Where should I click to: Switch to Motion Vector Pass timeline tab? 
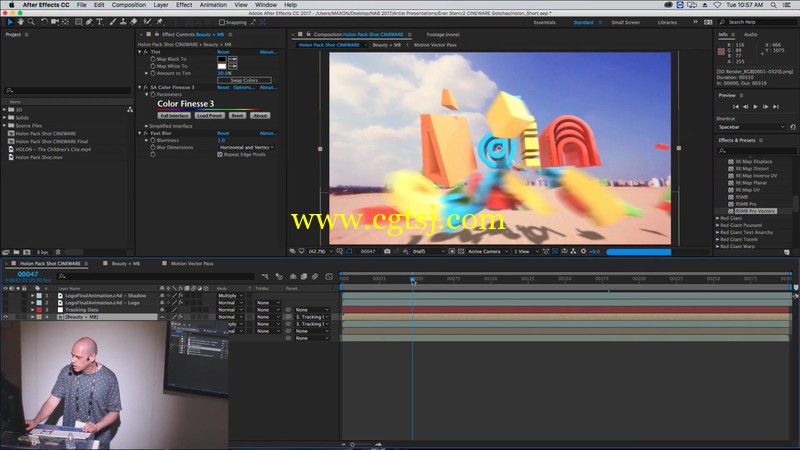[192, 264]
